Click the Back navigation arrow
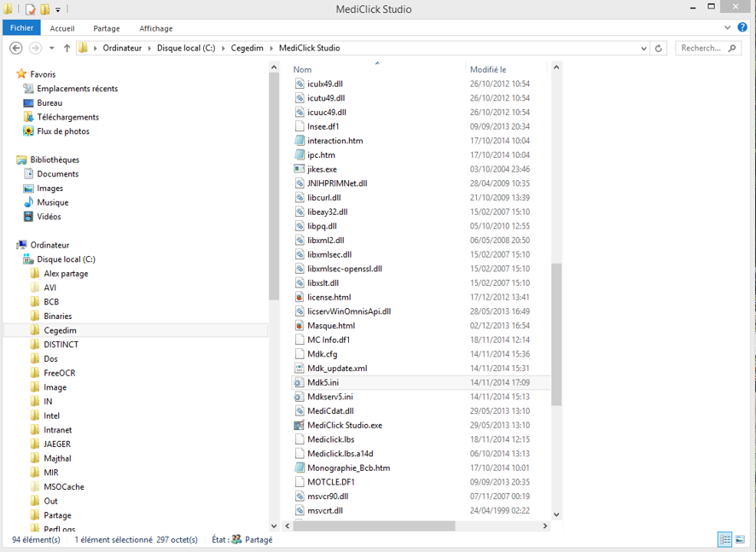Image resolution: width=756 pixels, height=552 pixels. [15, 49]
